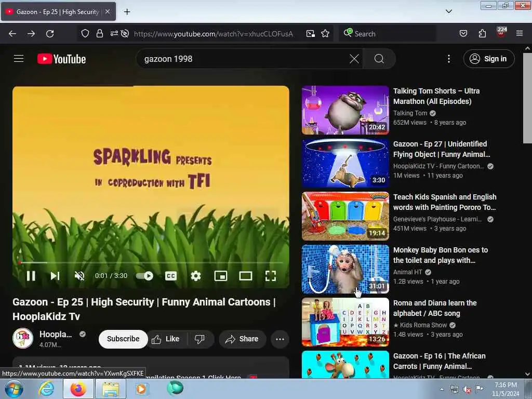Click the Sign in button
This screenshot has width=532, height=399.
point(489,59)
